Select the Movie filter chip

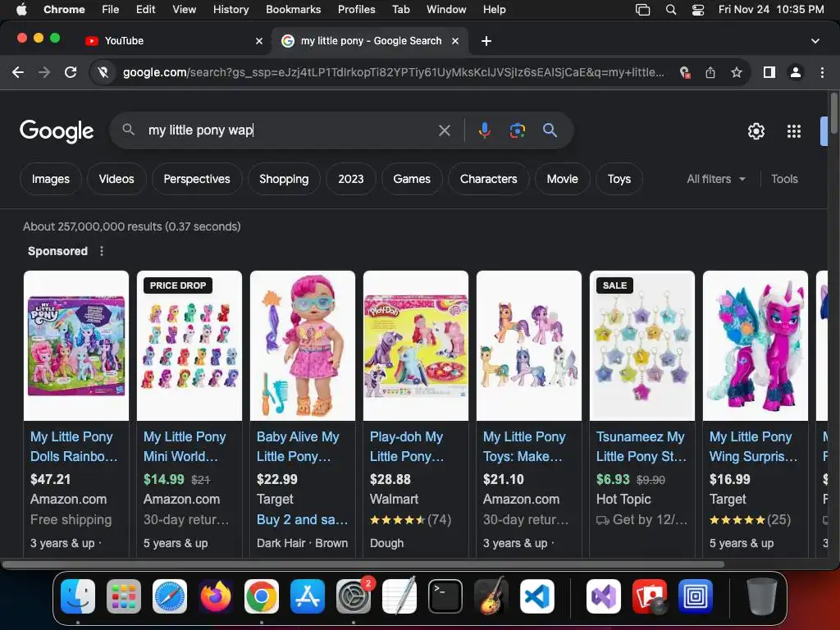(x=563, y=179)
